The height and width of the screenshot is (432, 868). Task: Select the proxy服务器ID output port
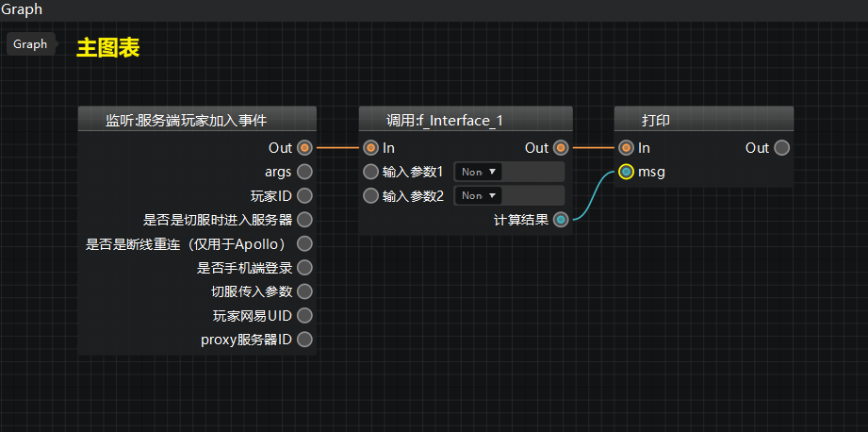(304, 340)
